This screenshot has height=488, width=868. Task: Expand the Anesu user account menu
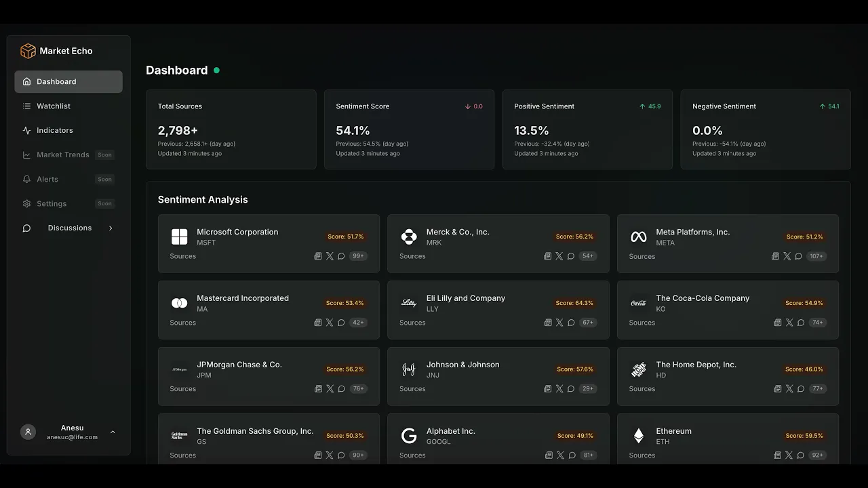(113, 432)
